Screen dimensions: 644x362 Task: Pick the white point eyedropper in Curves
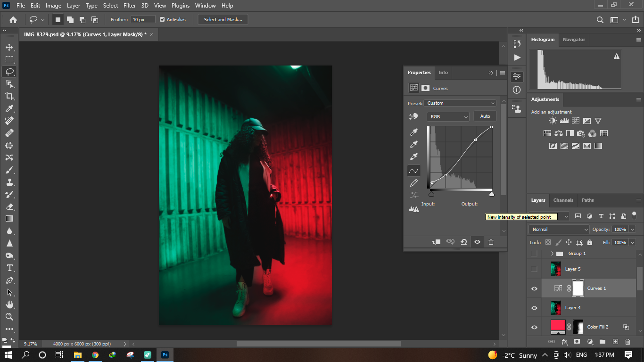[413, 157]
